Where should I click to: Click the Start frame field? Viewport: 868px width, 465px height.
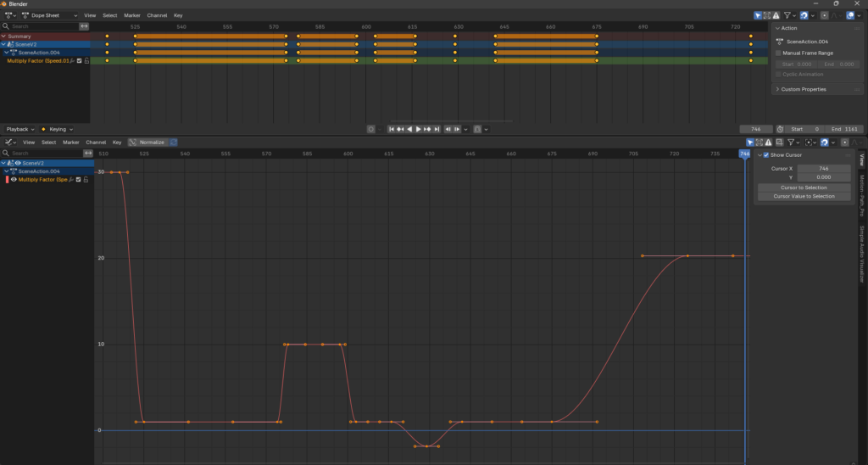805,129
